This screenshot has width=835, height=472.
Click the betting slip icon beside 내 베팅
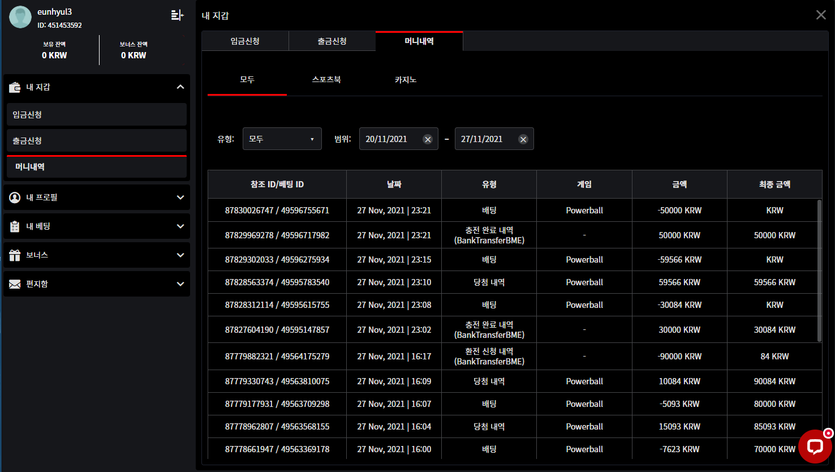(x=15, y=226)
